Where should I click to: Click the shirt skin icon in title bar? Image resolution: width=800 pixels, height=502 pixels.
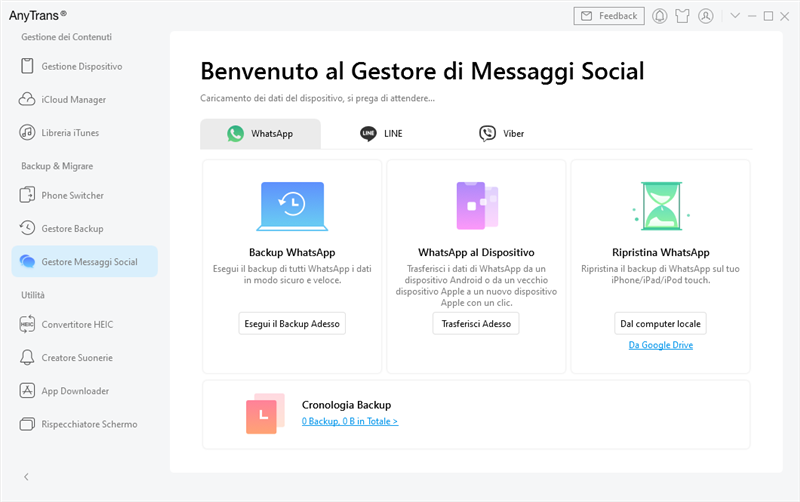click(x=682, y=16)
